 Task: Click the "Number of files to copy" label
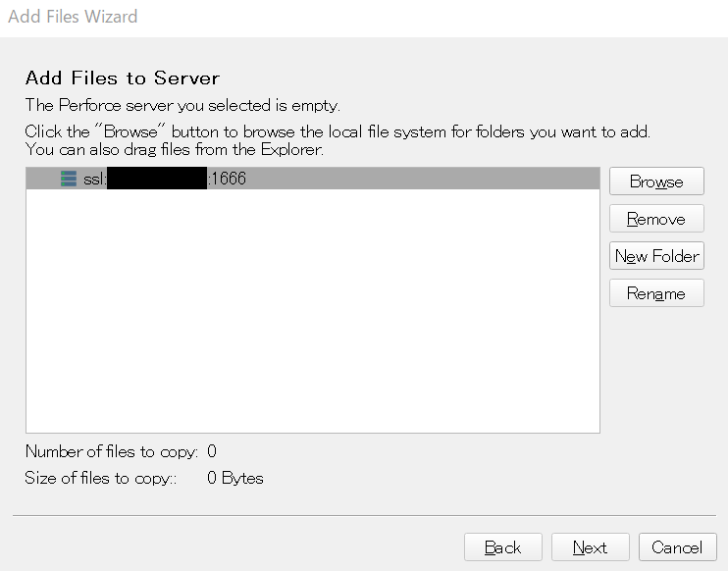112,451
